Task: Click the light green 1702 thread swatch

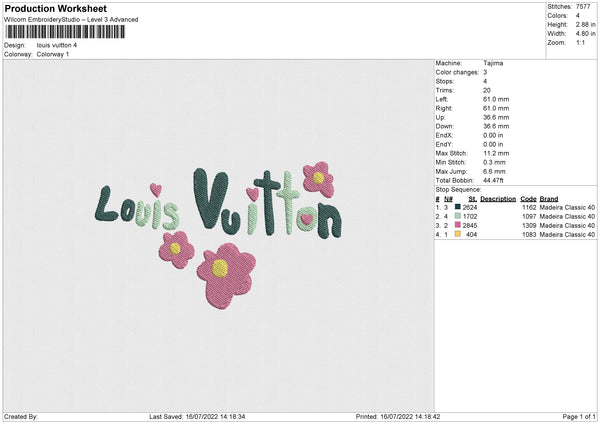Action: [458, 216]
